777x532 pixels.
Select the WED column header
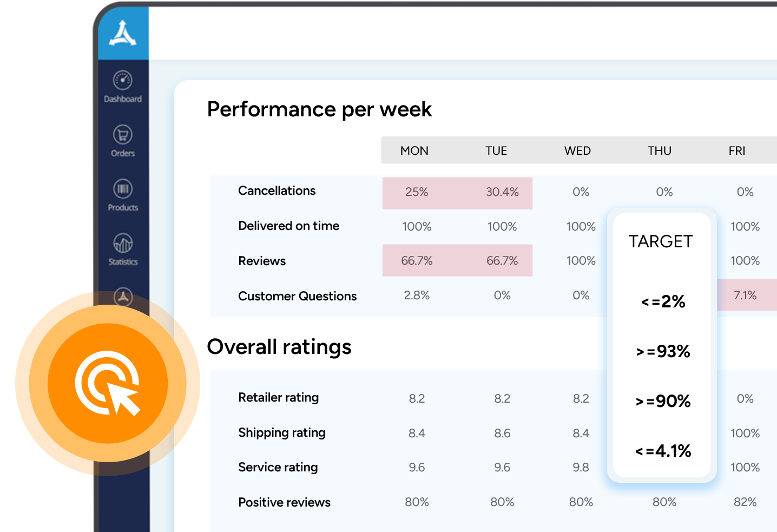tap(577, 151)
